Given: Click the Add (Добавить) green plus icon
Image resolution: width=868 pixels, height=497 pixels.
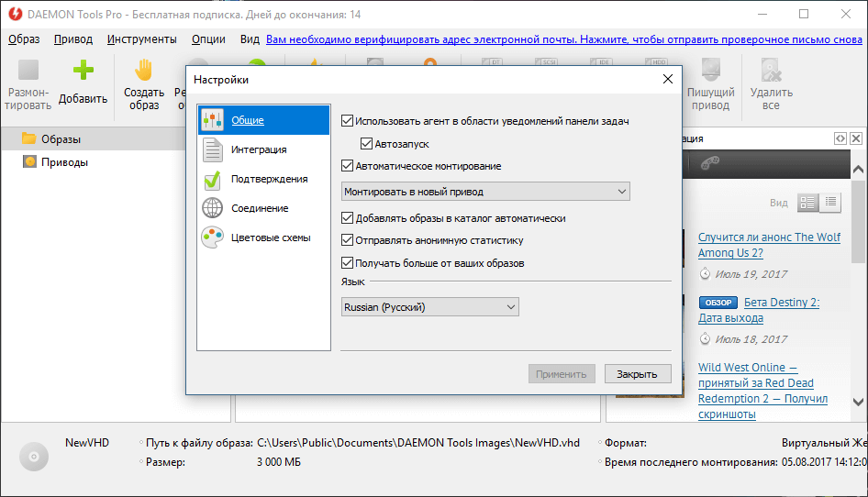Looking at the screenshot, I should coord(83,71).
